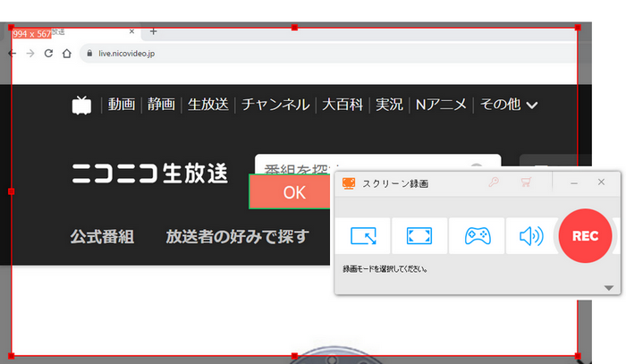Screen dimensions: 626x364
Task: Click the niconico TV logo icon
Action: click(x=81, y=106)
